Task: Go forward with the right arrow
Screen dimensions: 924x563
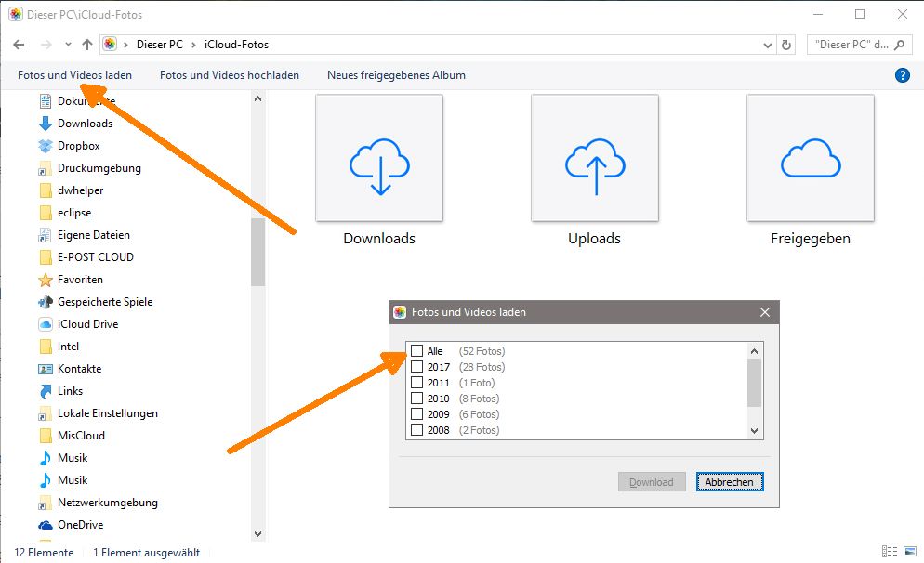Action: [x=46, y=45]
